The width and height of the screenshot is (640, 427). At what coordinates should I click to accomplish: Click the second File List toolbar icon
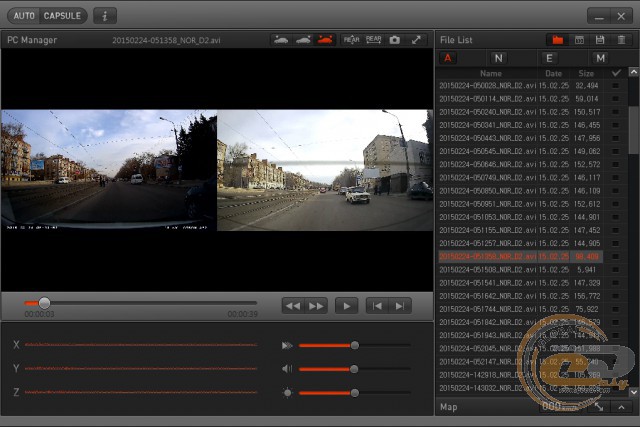[x=579, y=40]
